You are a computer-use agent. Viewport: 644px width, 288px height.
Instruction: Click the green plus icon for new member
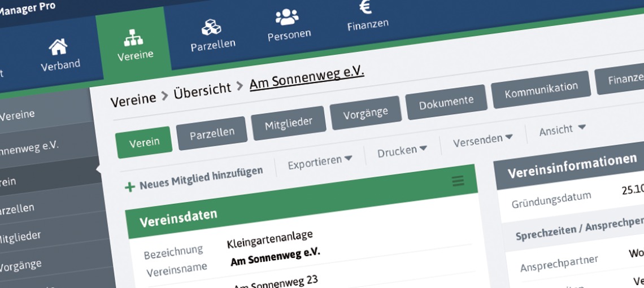pyautogui.click(x=130, y=187)
